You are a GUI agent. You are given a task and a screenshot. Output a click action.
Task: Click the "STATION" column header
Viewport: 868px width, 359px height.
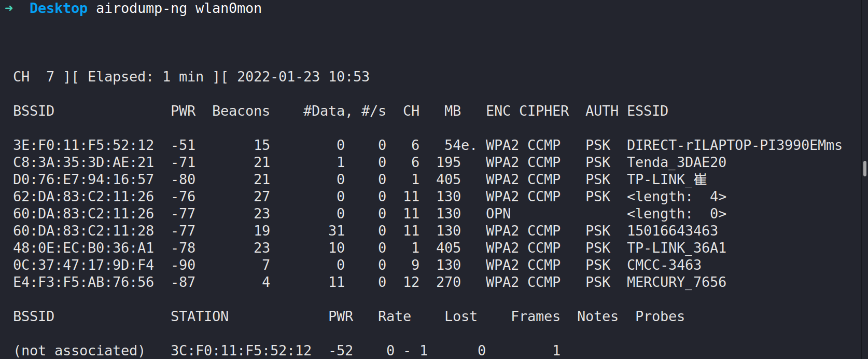click(x=200, y=316)
